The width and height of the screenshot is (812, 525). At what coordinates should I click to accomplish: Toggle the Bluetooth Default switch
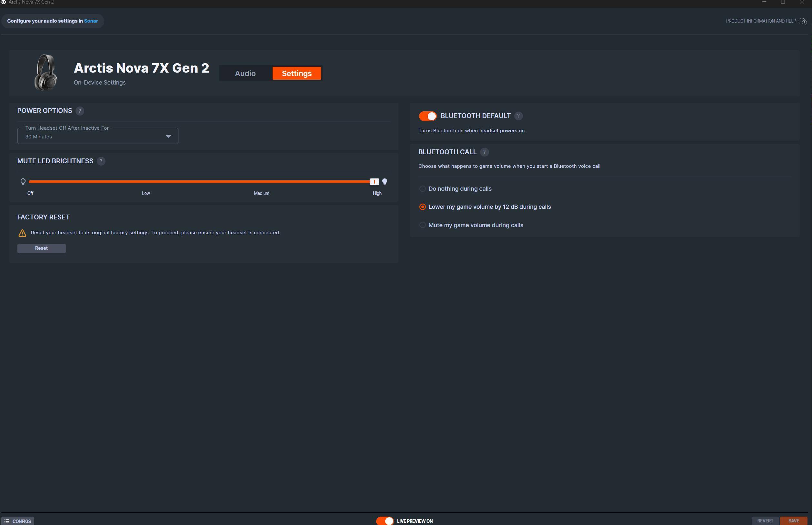tap(428, 116)
